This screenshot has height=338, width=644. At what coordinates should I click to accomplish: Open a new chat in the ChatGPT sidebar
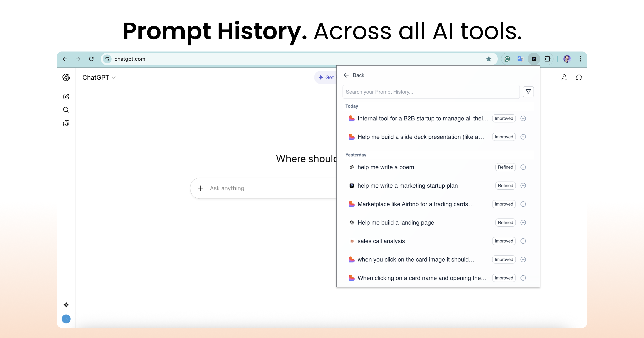pyautogui.click(x=66, y=96)
